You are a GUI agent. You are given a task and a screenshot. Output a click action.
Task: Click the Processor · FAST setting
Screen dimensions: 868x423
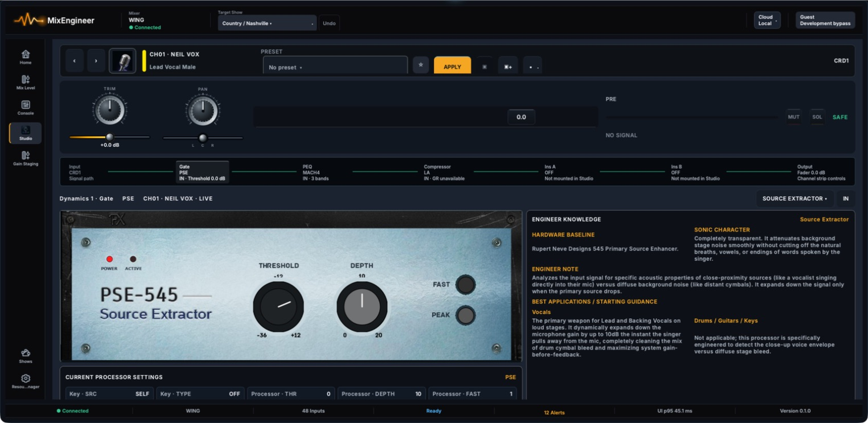472,393
